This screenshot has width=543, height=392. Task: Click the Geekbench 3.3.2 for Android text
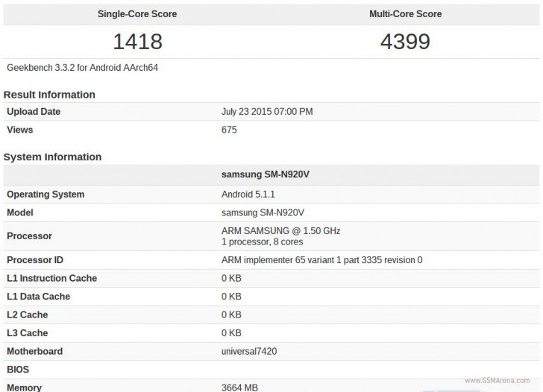pos(82,68)
